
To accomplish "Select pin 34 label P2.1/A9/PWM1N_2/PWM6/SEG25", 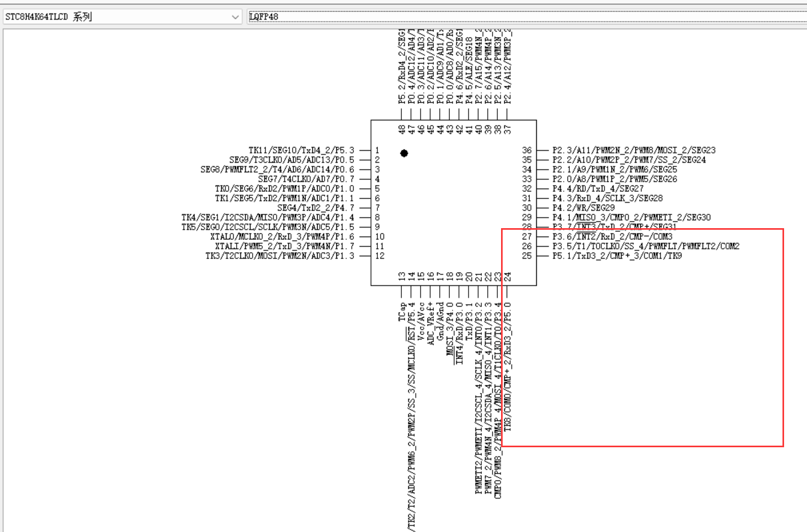I will pos(615,170).
